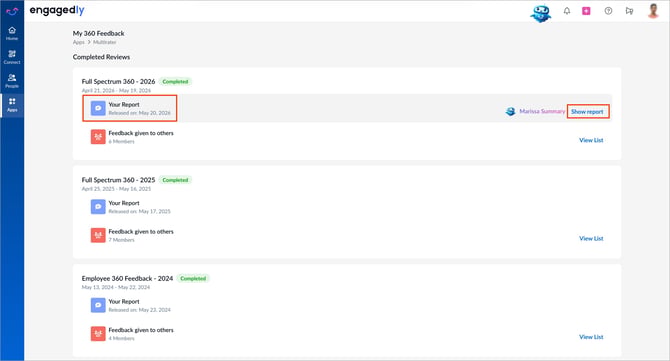Click the Your Report icon for 2025 review

click(98, 207)
